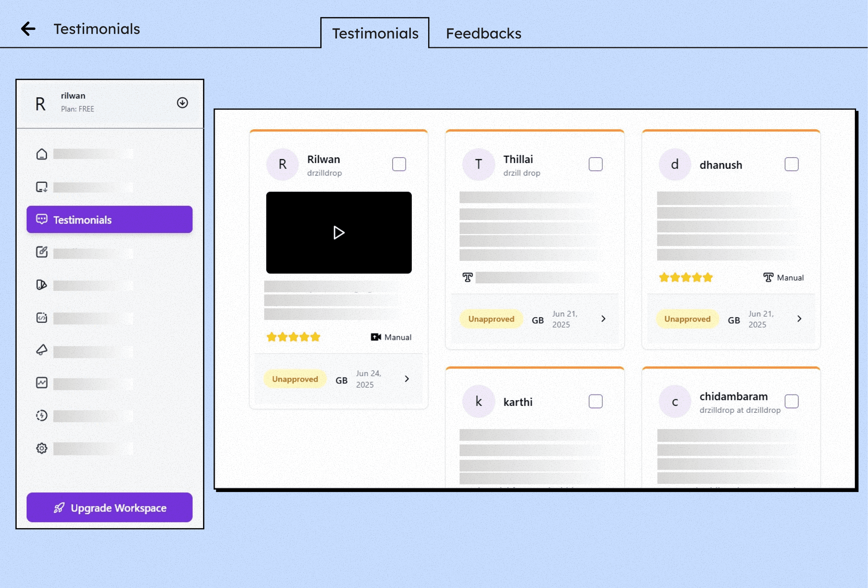Click the back arrow icon
This screenshot has width=868, height=588.
click(x=28, y=29)
